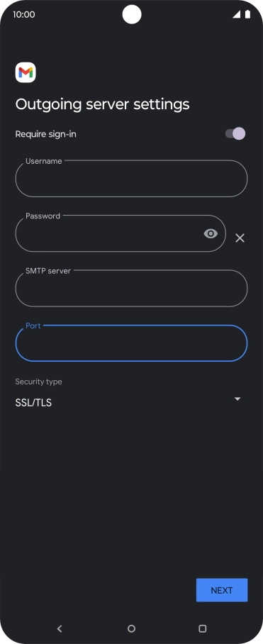Open the Security type dropdown arrow
Image resolution: width=263 pixels, height=644 pixels.
coord(237,399)
